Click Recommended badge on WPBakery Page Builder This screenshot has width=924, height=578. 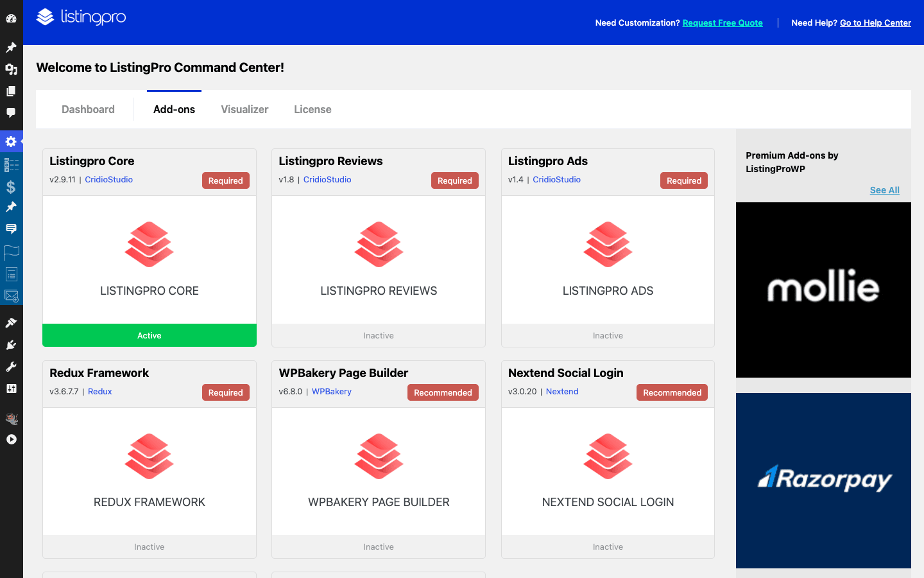[x=443, y=392]
